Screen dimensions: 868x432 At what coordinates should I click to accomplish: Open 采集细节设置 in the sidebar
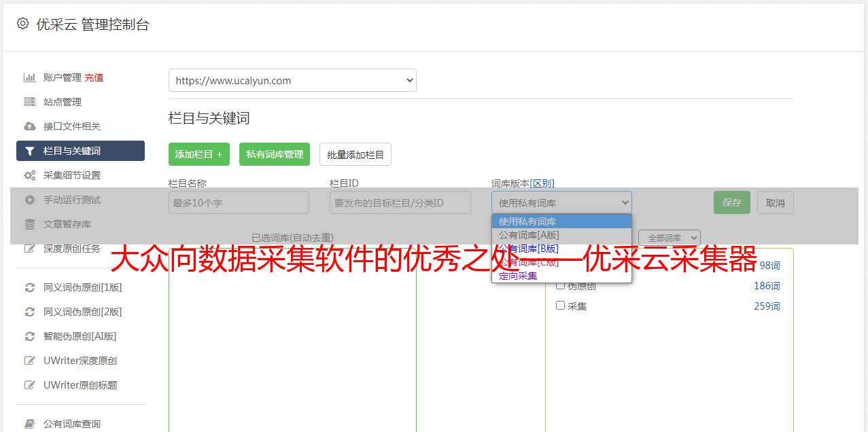[72, 175]
